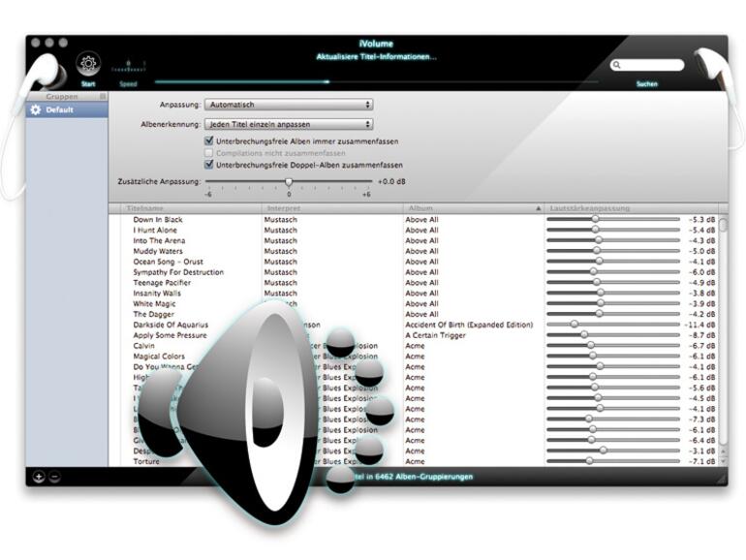
Task: Click the Zusätzliche Anpassung slider knob
Action: [289, 182]
